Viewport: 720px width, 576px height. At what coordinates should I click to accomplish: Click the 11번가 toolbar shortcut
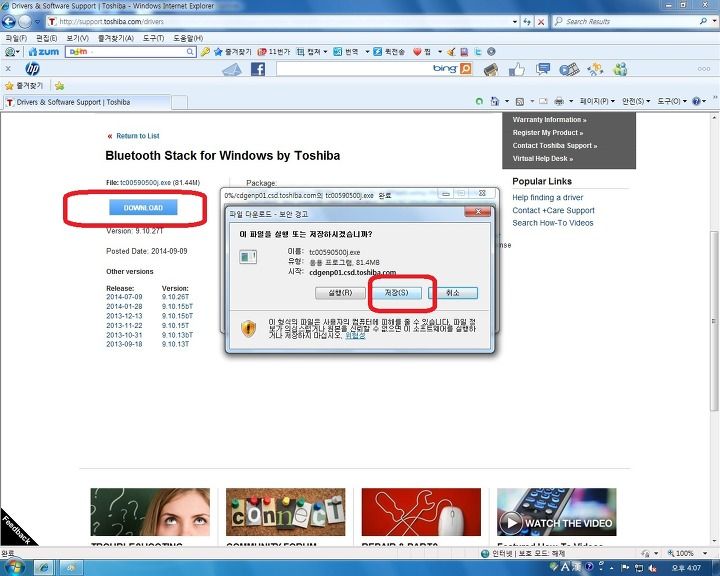(x=274, y=52)
